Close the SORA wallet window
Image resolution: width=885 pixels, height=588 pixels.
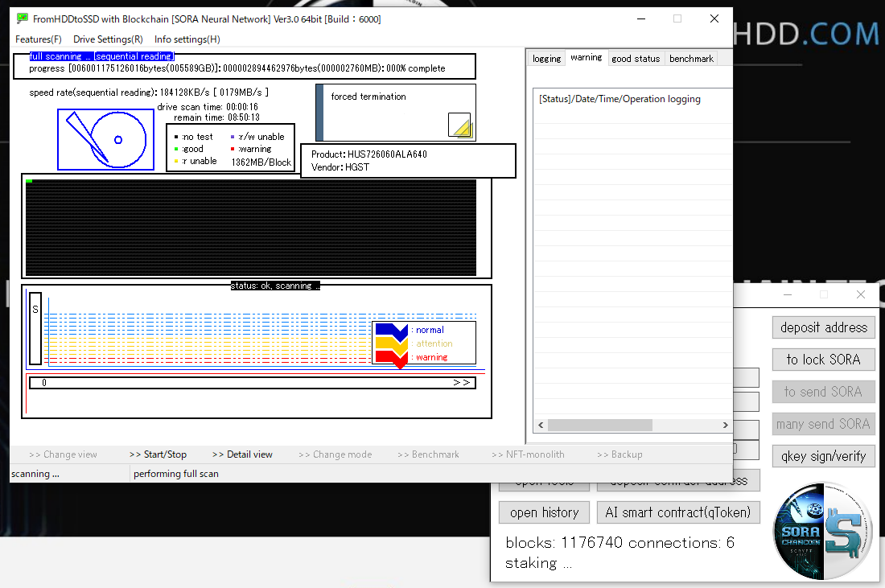[x=861, y=294]
